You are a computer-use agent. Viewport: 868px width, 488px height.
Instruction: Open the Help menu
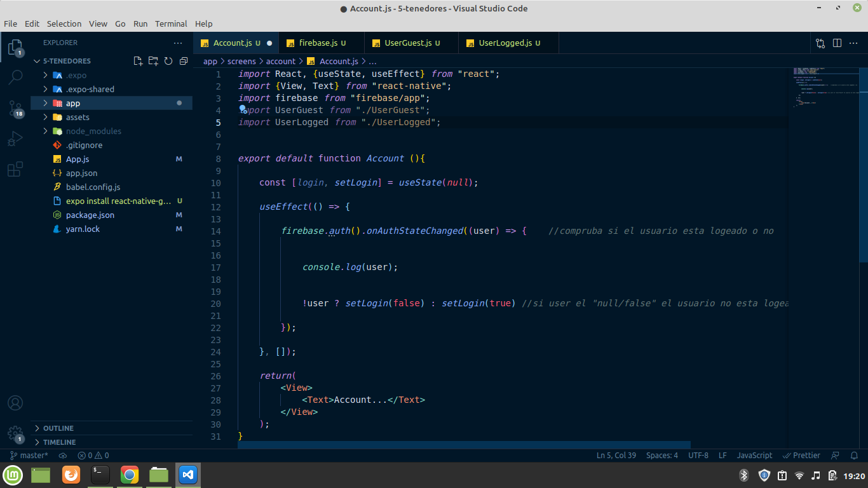point(204,24)
